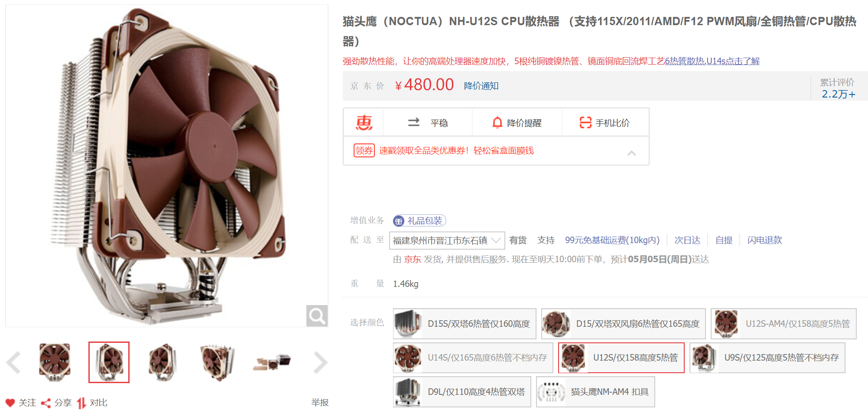The height and width of the screenshot is (410, 868).
Task: Select the U9S/仅125高度5热管不挡内存 option
Action: click(x=767, y=358)
